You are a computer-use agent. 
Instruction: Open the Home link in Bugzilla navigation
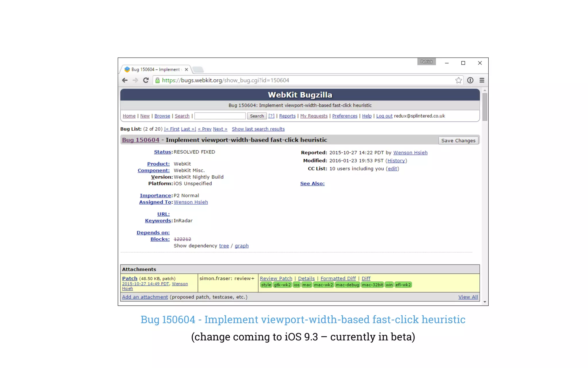[x=129, y=116]
